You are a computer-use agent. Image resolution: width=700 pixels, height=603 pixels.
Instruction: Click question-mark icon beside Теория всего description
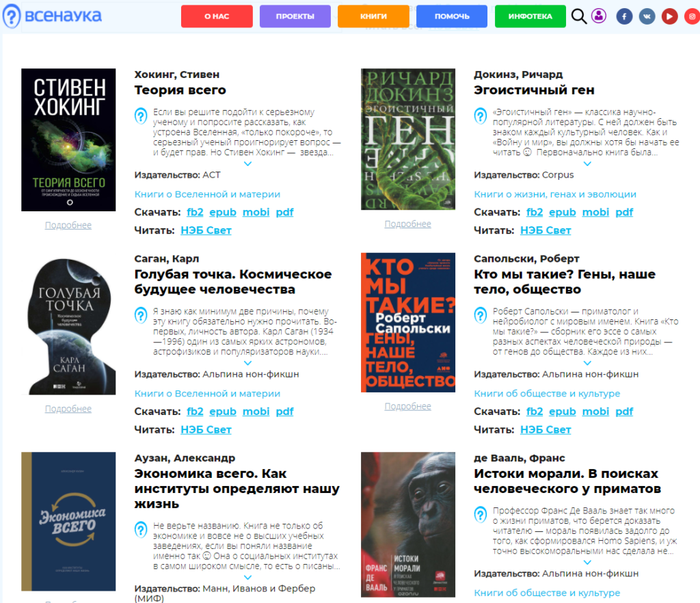point(141,116)
